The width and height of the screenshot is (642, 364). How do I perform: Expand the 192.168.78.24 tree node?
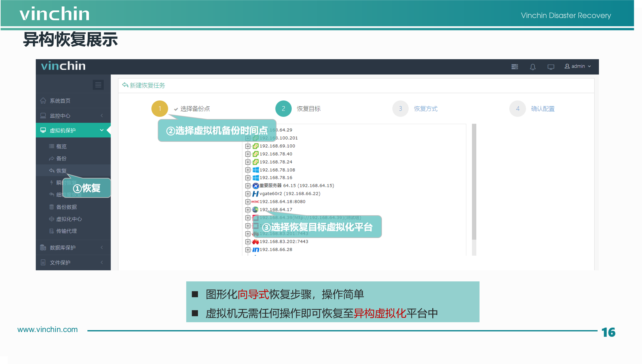coord(248,162)
